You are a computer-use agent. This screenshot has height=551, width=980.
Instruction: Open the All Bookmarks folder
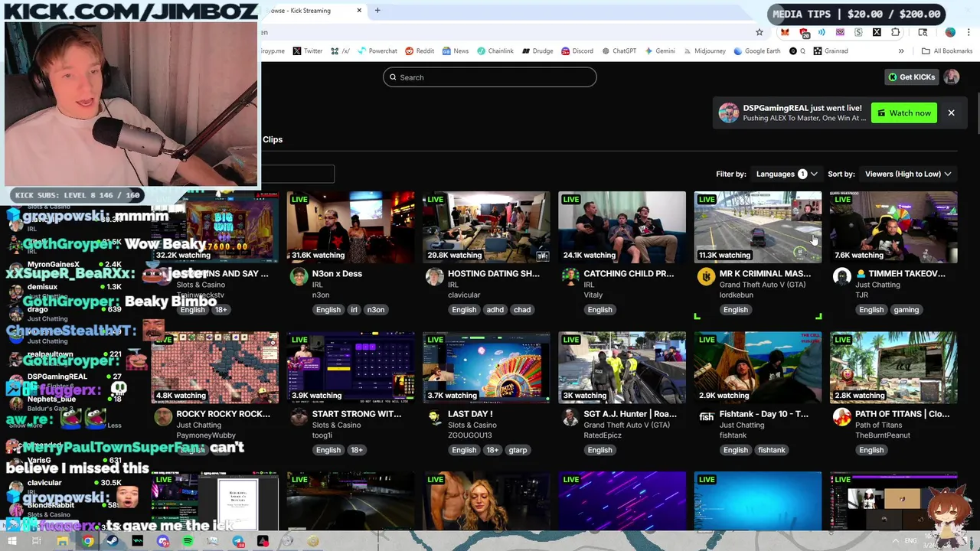tap(947, 51)
